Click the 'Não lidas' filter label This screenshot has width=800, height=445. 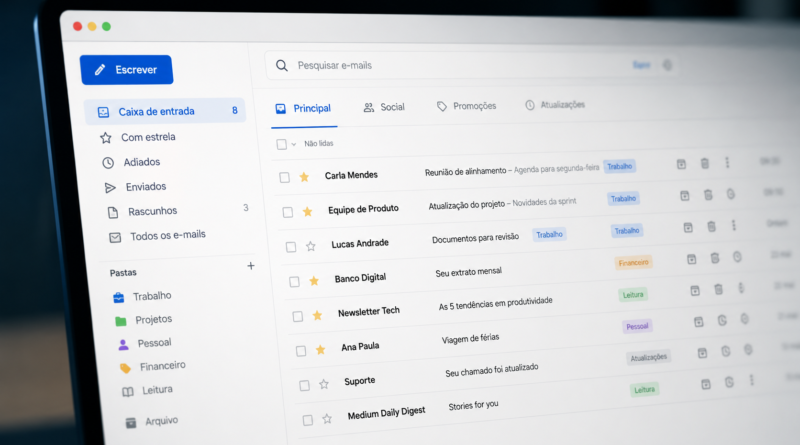(x=319, y=143)
